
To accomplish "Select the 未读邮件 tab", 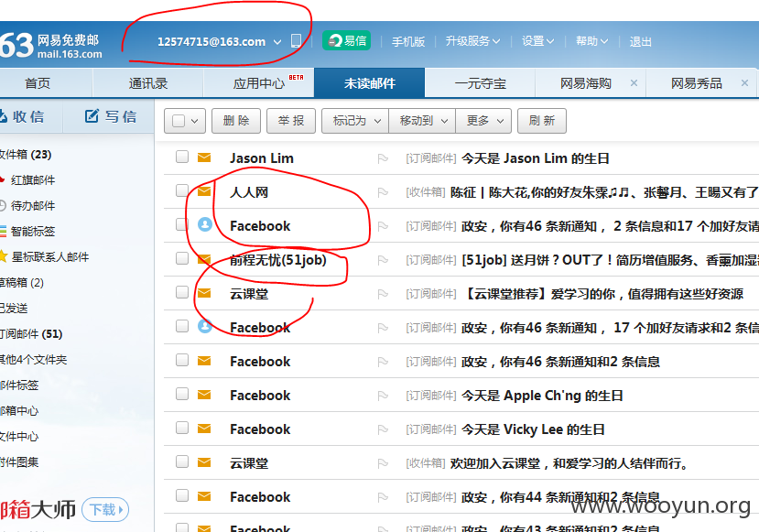I will click(x=369, y=83).
